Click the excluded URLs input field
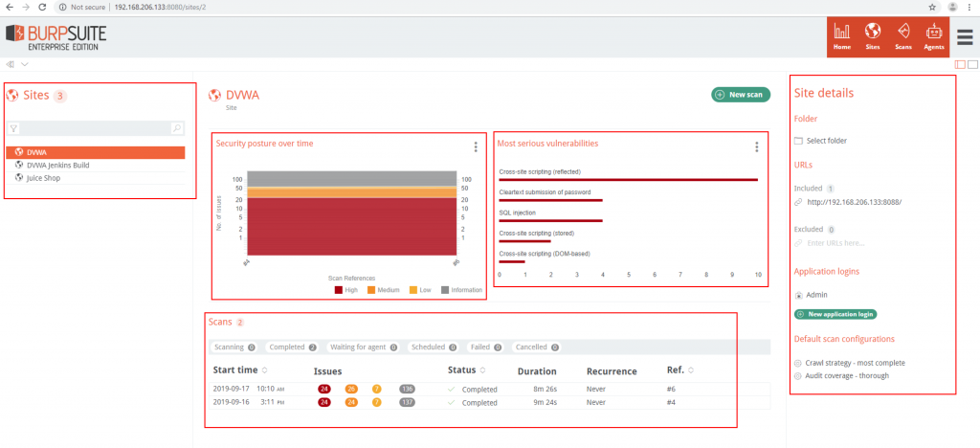980x448 pixels. [843, 243]
